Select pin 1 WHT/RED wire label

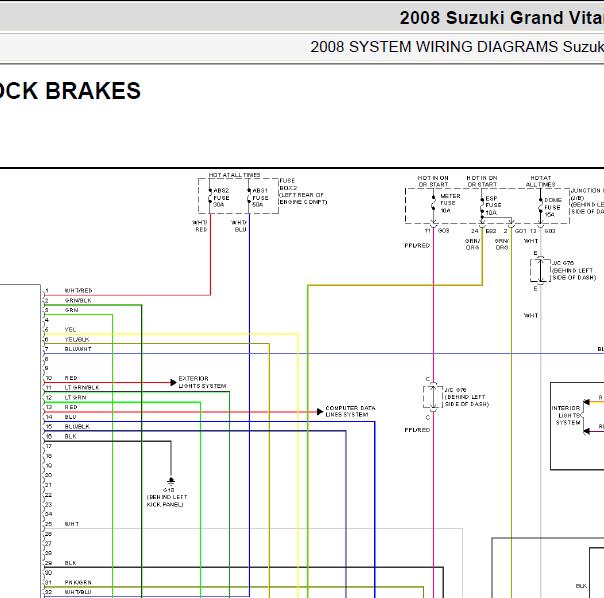click(79, 291)
